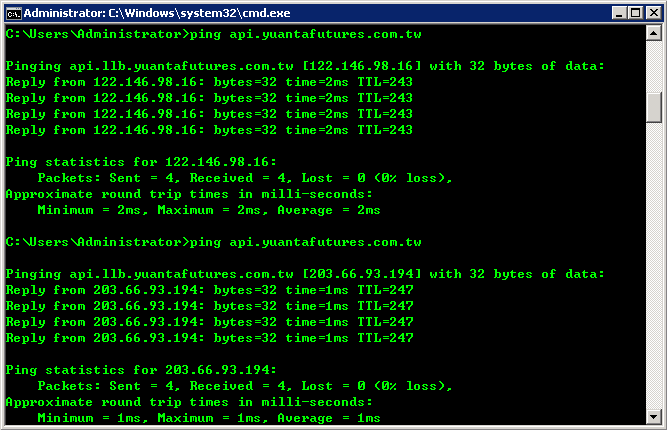Click the 'Minimum = 1ms' results line
Screen dimensions: 667x430
[209, 418]
